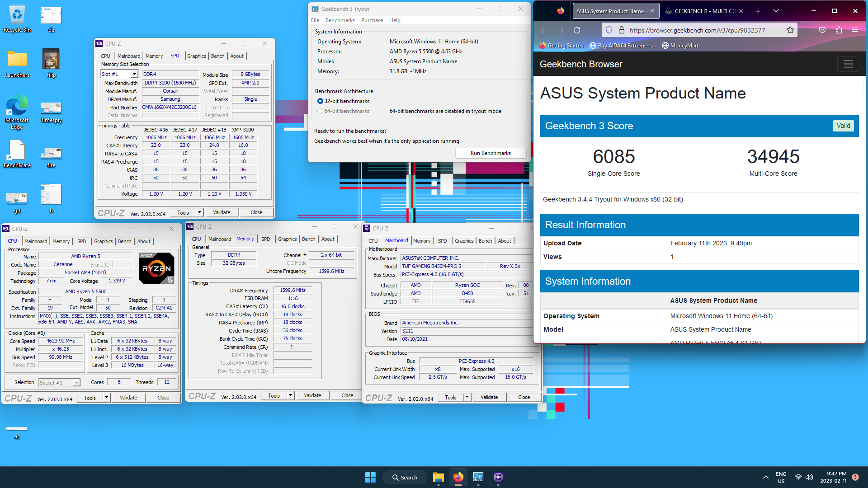Expand Tools dropdown arrow in SPD CPU-Z window
The image size is (868, 488).
click(199, 212)
